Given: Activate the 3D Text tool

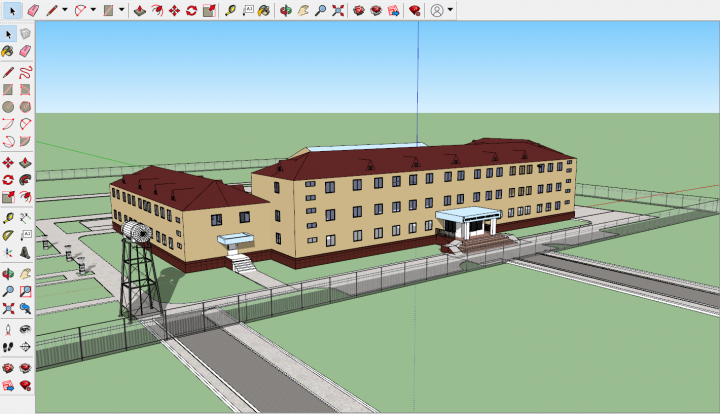Looking at the screenshot, I should pos(25,253).
